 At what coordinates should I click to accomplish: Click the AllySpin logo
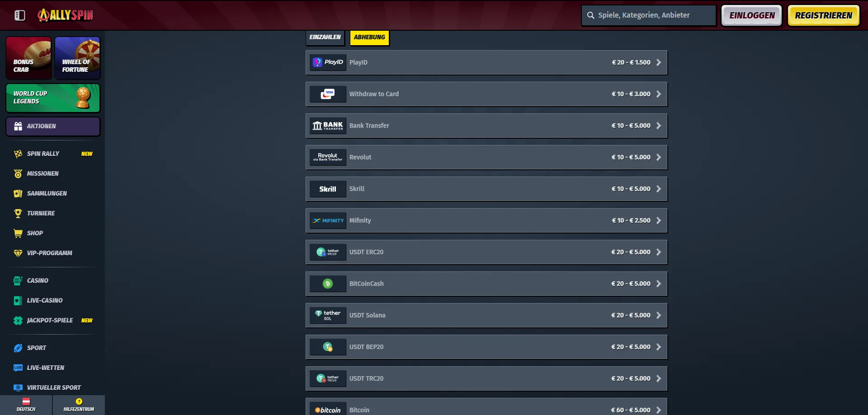pos(66,15)
